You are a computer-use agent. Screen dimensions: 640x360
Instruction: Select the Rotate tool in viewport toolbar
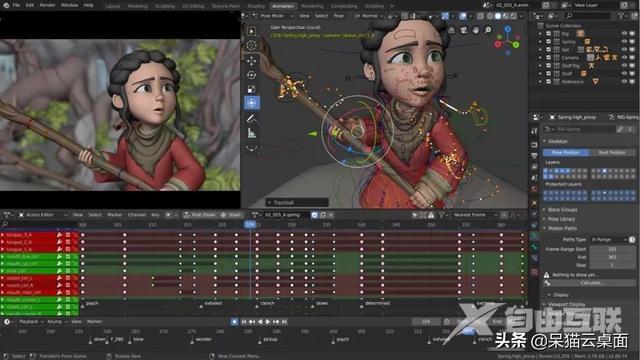click(x=251, y=75)
